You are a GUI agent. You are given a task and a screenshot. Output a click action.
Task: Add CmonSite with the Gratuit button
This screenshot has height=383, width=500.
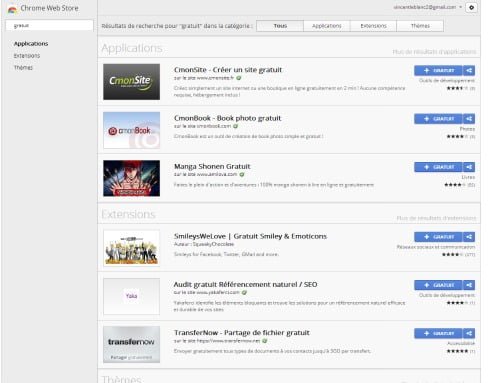[x=438, y=70]
